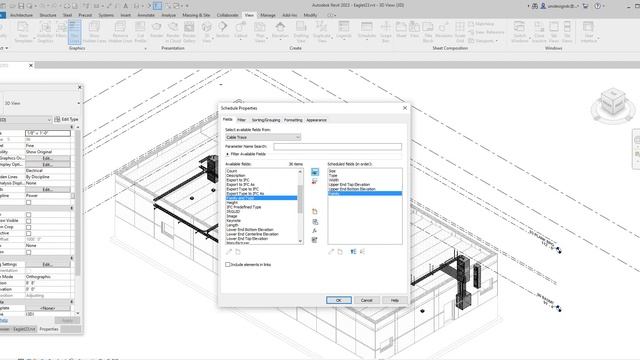
Task: Click OK in Schedule Properties
Action: [x=338, y=300]
